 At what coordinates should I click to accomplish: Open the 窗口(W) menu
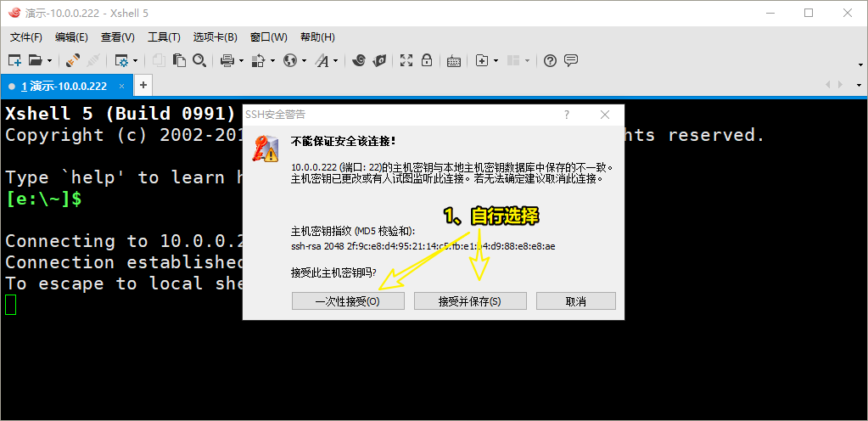tap(268, 37)
